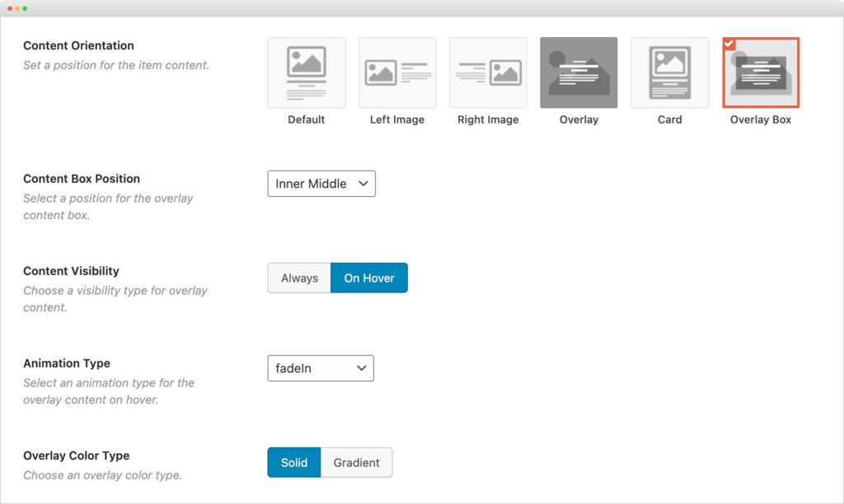Click the chevron arrow of Content Box Position
Screen dimensions: 844x504
click(x=363, y=184)
